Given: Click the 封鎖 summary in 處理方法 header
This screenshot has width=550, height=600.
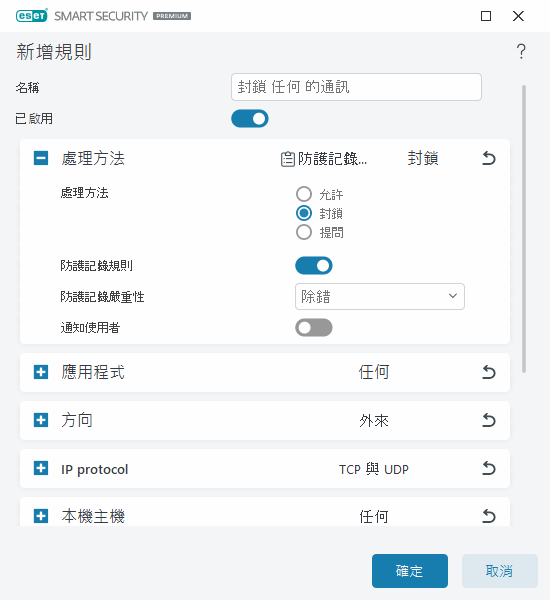Looking at the screenshot, I should point(423,158).
